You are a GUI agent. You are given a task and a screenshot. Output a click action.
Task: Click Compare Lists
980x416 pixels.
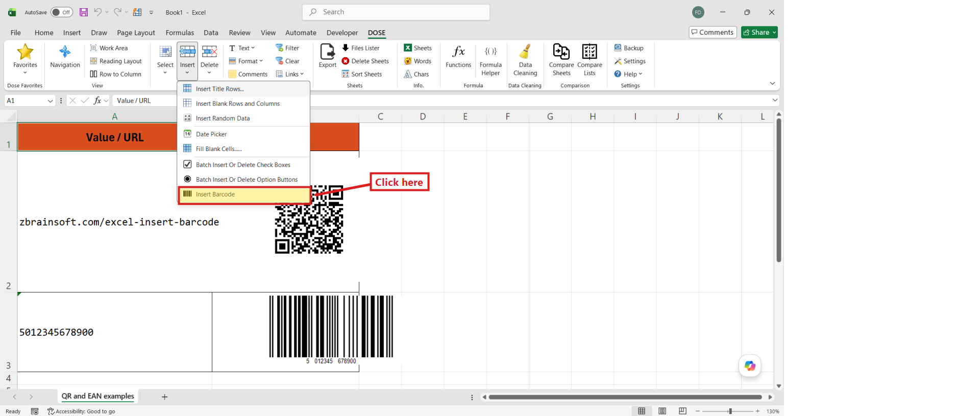coord(590,60)
